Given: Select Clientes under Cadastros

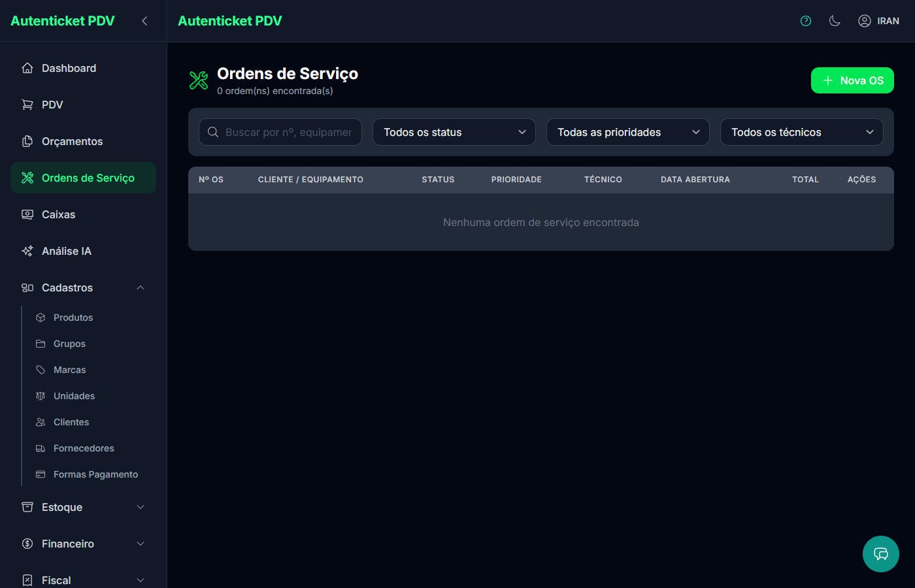Looking at the screenshot, I should tap(71, 422).
